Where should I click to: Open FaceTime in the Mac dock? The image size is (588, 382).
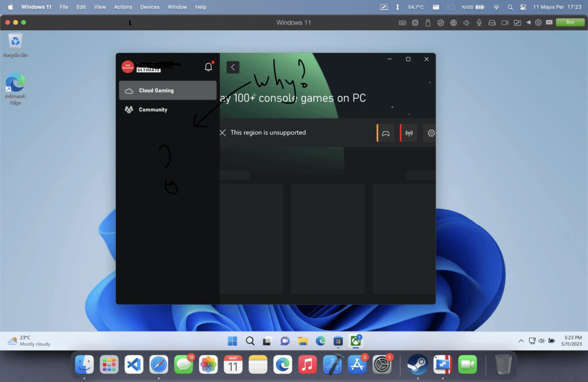[x=467, y=364]
